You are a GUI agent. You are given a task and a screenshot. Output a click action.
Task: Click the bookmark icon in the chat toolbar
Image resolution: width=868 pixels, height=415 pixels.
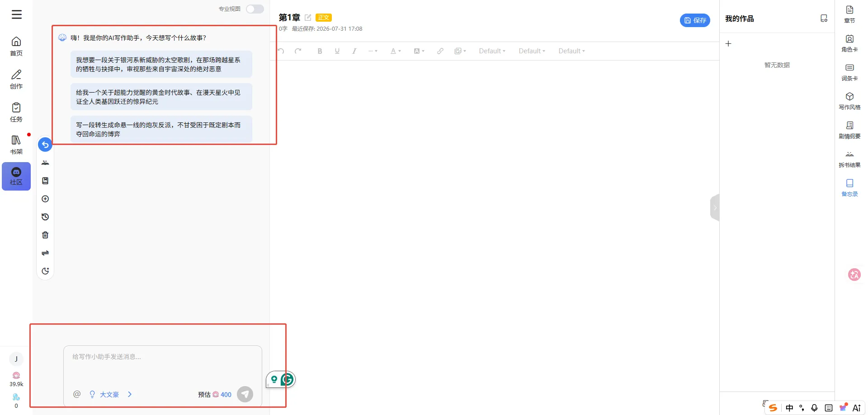point(45,181)
